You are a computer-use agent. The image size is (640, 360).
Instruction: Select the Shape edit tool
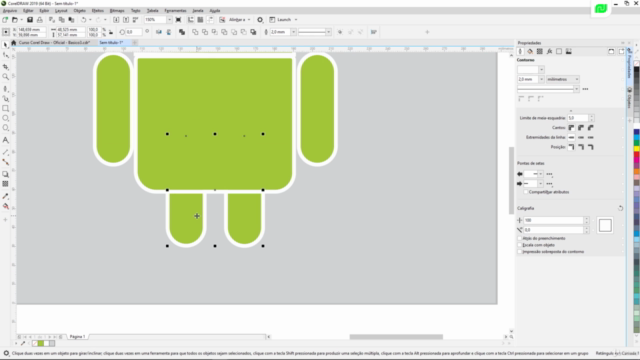click(x=5, y=55)
